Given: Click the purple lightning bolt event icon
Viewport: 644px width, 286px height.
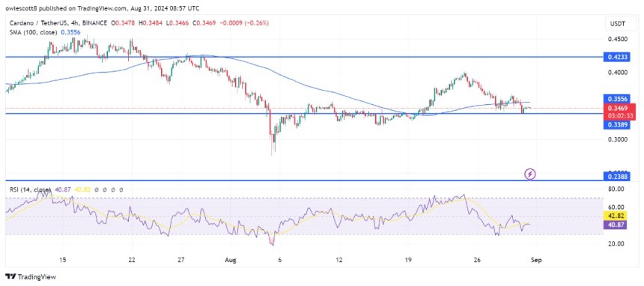Looking at the screenshot, I should pos(530,174).
